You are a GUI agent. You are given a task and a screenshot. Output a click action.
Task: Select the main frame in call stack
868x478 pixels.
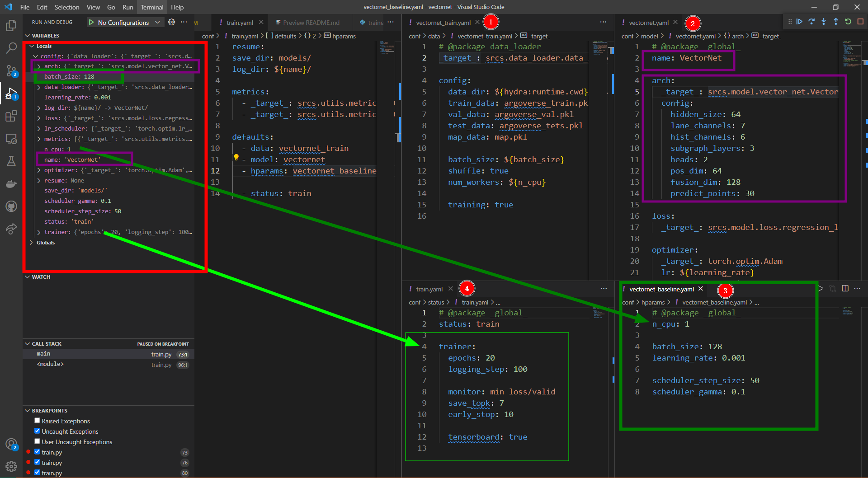click(44, 354)
